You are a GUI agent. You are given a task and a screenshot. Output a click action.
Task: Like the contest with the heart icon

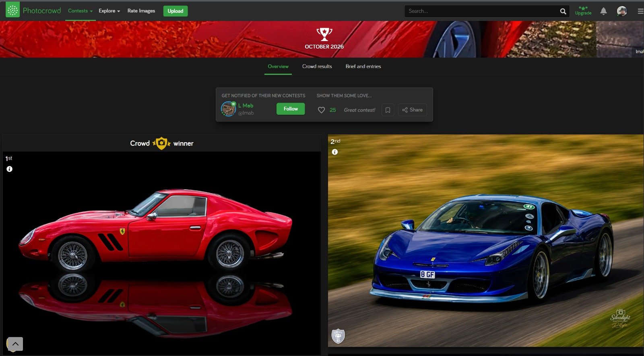[321, 110]
